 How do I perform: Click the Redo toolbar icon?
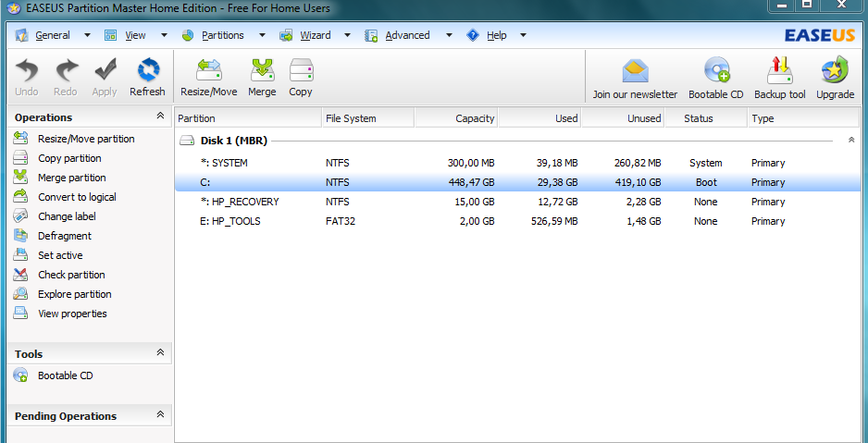[66, 70]
